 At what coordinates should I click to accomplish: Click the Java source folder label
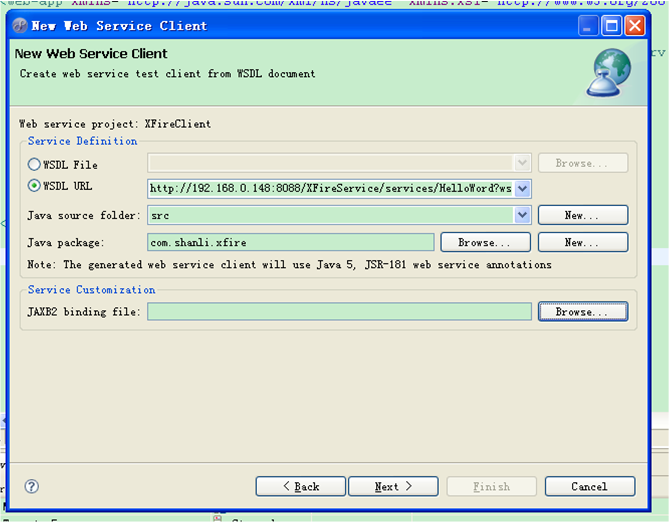point(84,215)
